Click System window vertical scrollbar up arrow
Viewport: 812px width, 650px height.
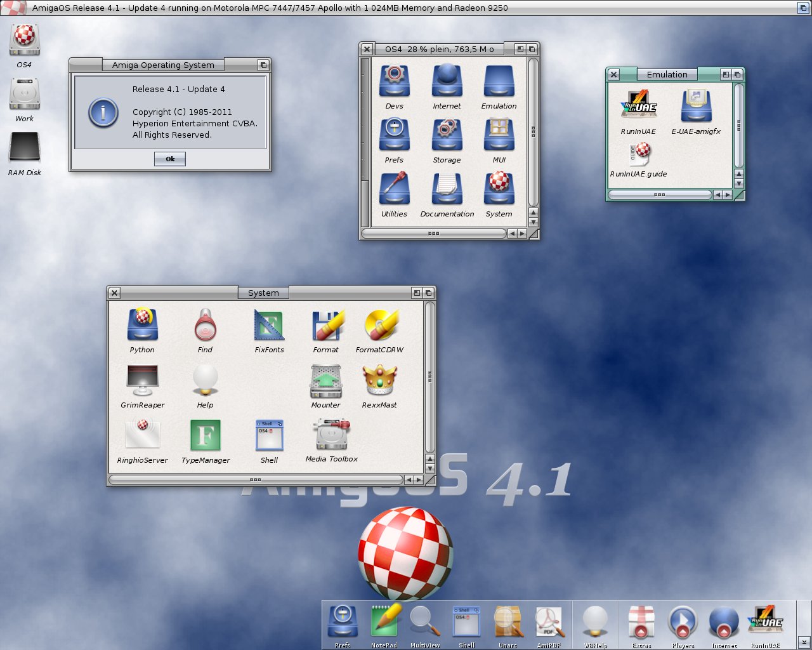pyautogui.click(x=429, y=459)
